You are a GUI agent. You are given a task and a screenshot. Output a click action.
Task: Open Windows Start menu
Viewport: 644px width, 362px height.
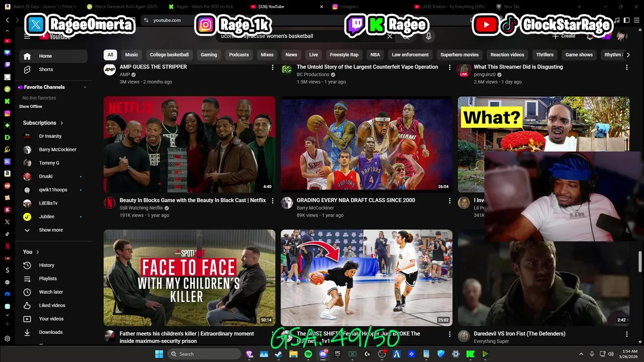pyautogui.click(x=159, y=354)
